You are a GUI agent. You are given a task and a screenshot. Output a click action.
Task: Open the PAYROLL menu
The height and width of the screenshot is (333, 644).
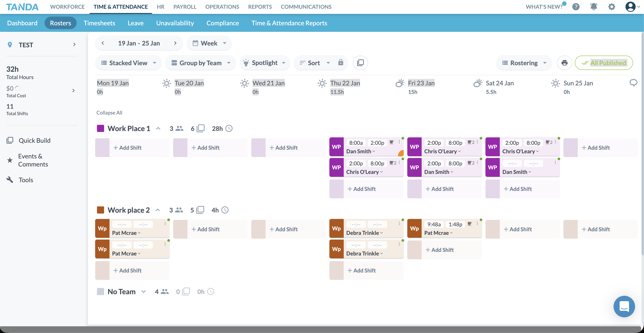pos(185,7)
